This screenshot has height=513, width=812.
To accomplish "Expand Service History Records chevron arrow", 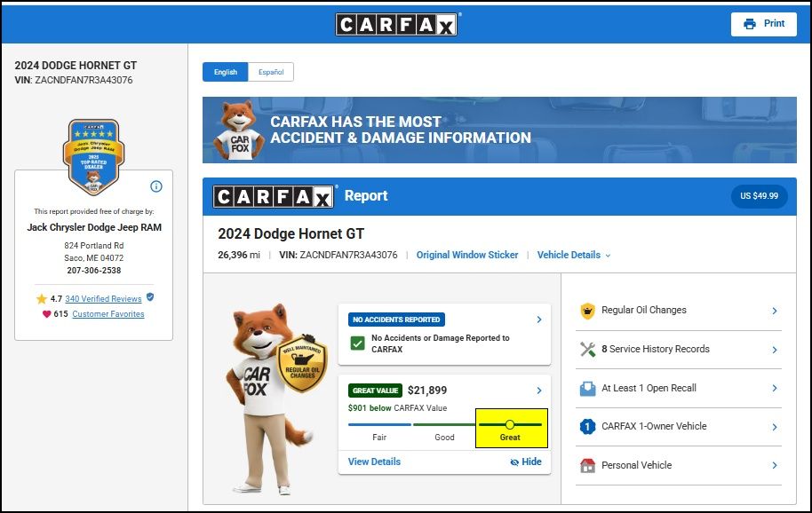I will coord(775,350).
